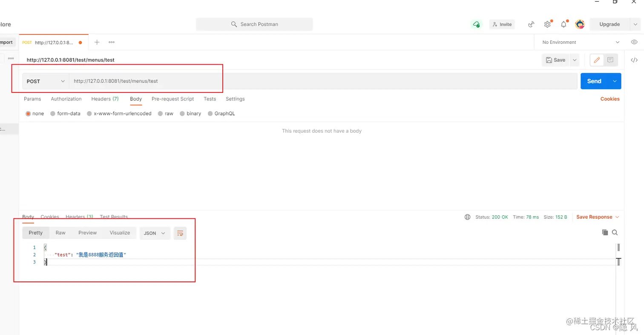Open the comments icon beside pencil
The width and height of the screenshot is (644, 335).
610,60
